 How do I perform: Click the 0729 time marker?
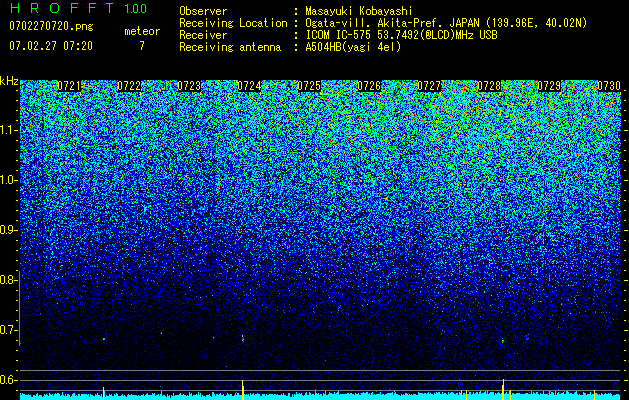click(x=549, y=86)
